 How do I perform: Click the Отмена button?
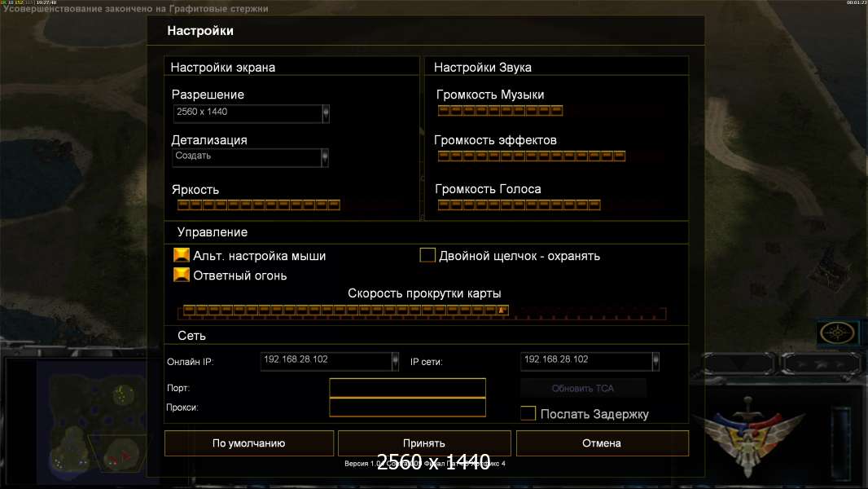[603, 443]
